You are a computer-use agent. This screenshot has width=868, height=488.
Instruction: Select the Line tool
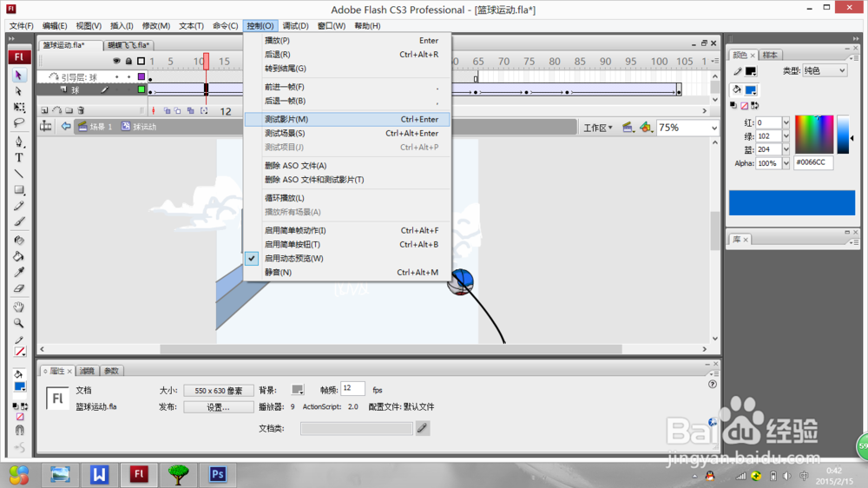click(x=19, y=174)
